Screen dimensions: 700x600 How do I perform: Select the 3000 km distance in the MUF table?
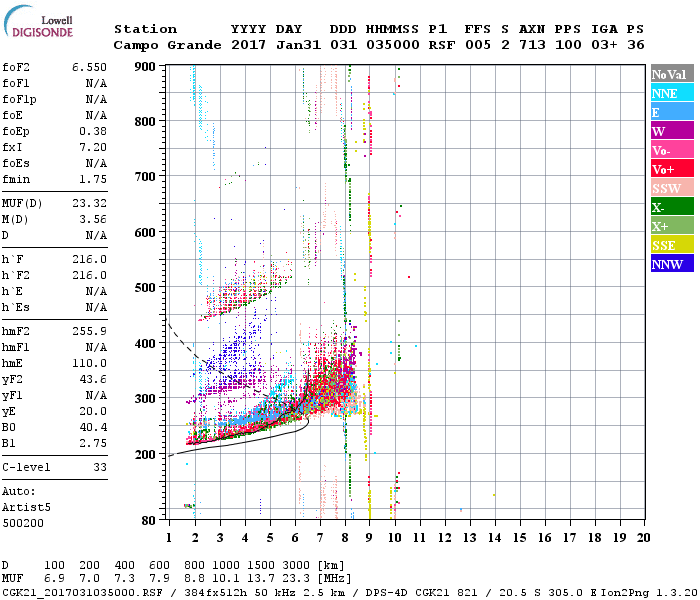[296, 566]
